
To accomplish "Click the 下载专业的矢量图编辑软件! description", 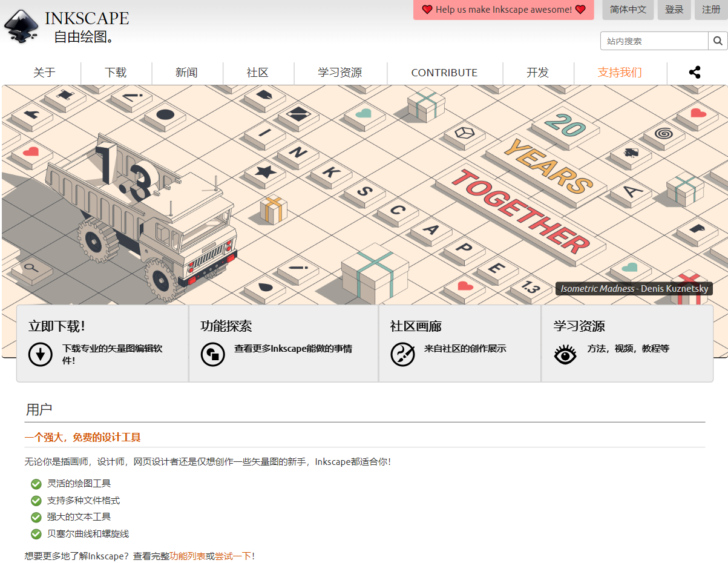I will point(113,354).
